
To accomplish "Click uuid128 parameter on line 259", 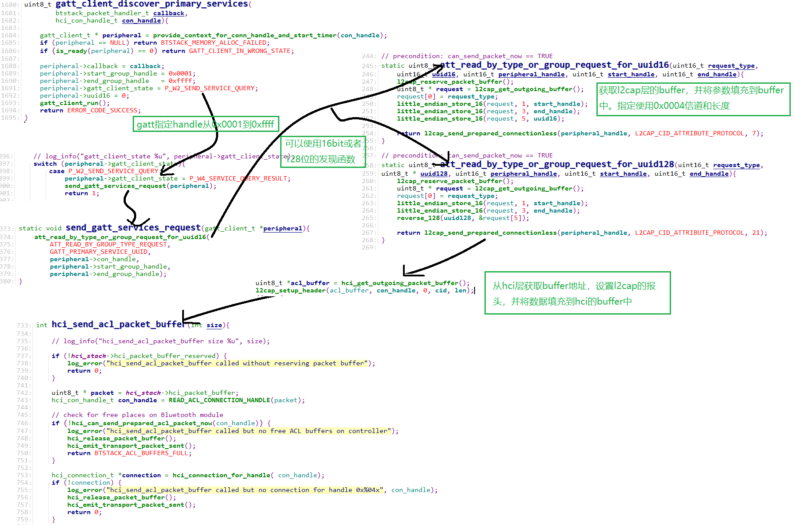I will 434,174.
